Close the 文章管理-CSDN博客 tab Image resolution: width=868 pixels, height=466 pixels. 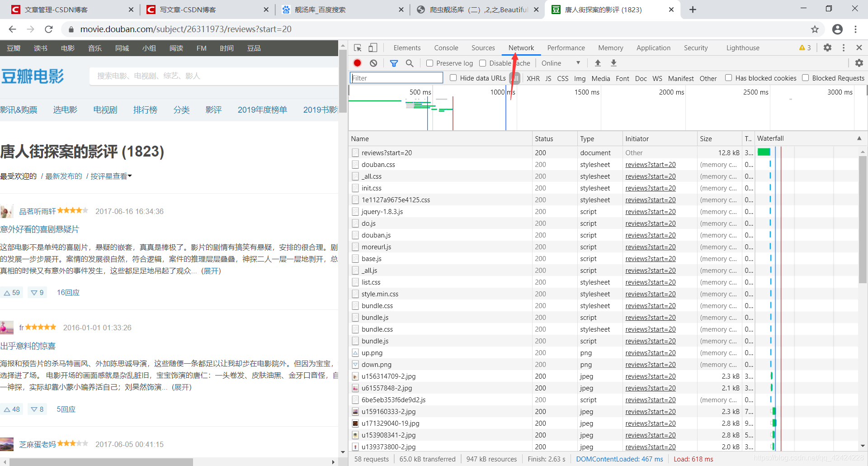(x=131, y=10)
